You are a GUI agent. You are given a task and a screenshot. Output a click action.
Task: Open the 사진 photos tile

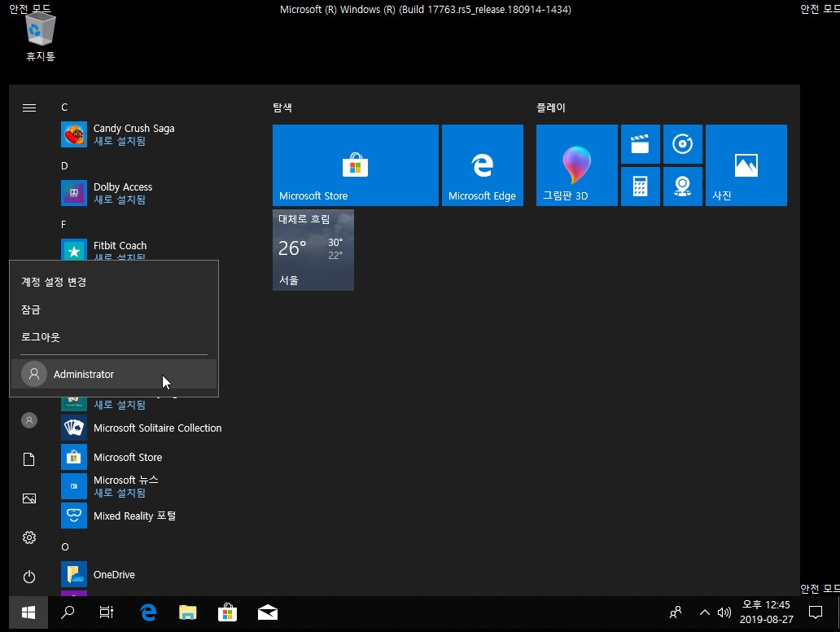[x=746, y=165]
